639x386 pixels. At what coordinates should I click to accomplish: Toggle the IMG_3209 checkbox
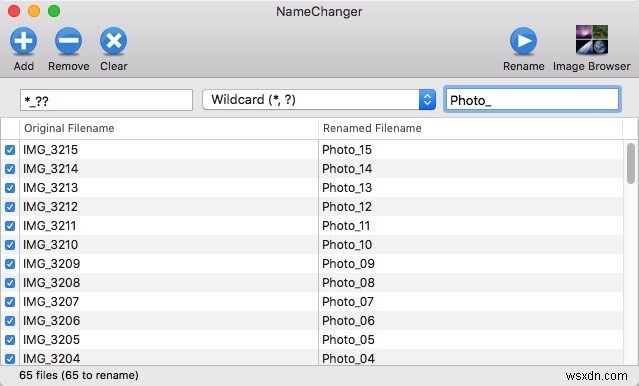[x=10, y=264]
